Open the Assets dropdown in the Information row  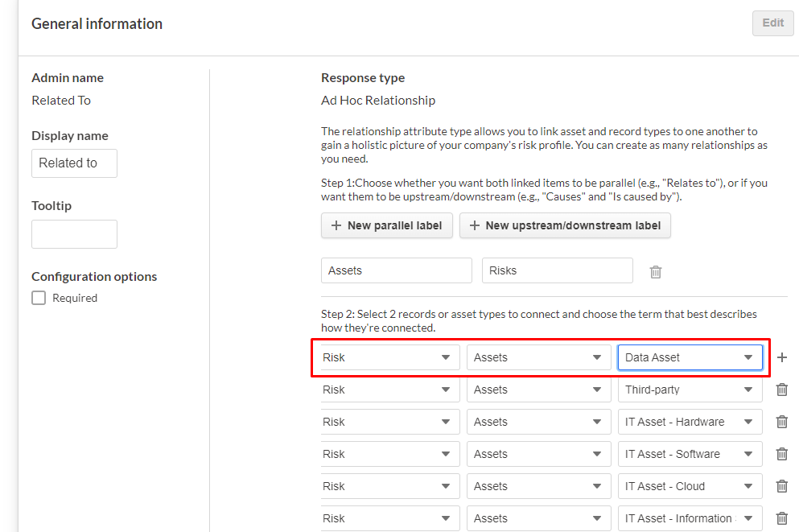[538, 518]
